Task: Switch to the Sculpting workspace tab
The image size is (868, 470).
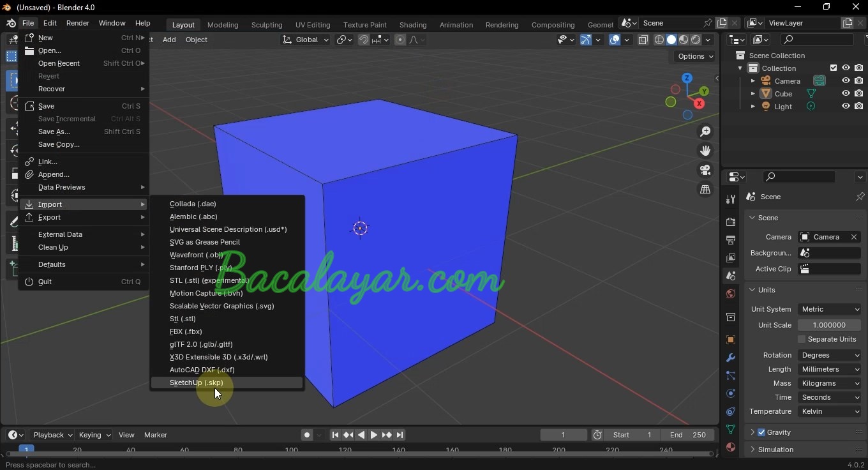Action: (x=267, y=25)
